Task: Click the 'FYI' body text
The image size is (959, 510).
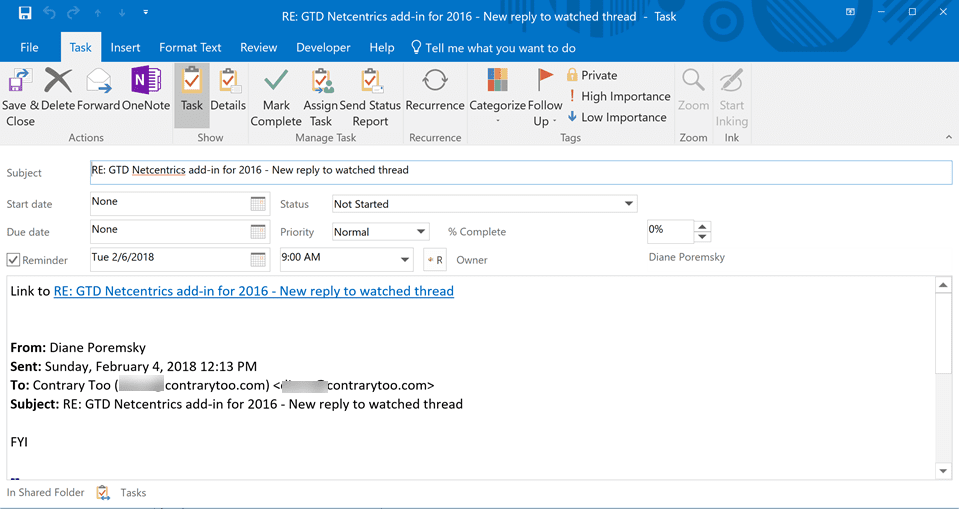Action: (19, 441)
